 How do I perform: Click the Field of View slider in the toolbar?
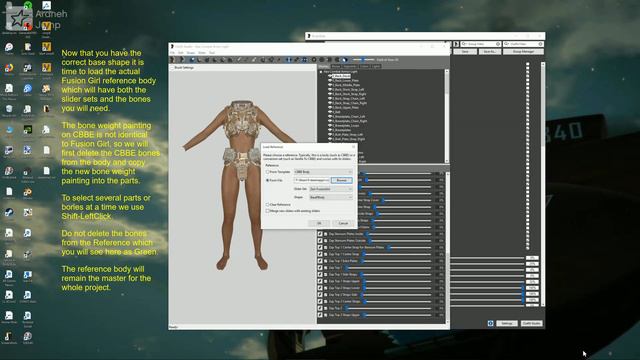[x=364, y=60]
